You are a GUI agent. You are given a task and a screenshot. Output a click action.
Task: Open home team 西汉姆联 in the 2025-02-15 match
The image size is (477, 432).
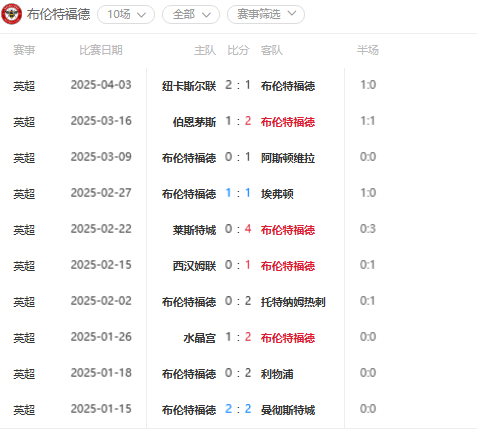click(194, 266)
